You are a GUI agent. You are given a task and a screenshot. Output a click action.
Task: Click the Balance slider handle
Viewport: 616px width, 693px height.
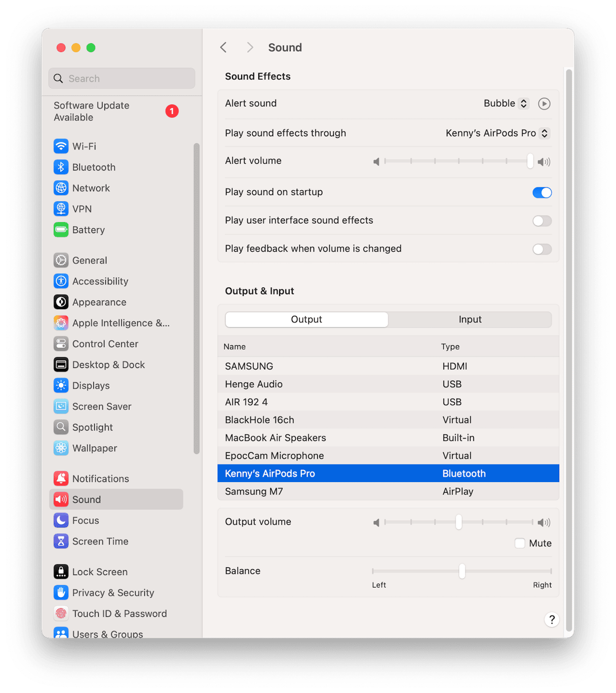(x=462, y=571)
